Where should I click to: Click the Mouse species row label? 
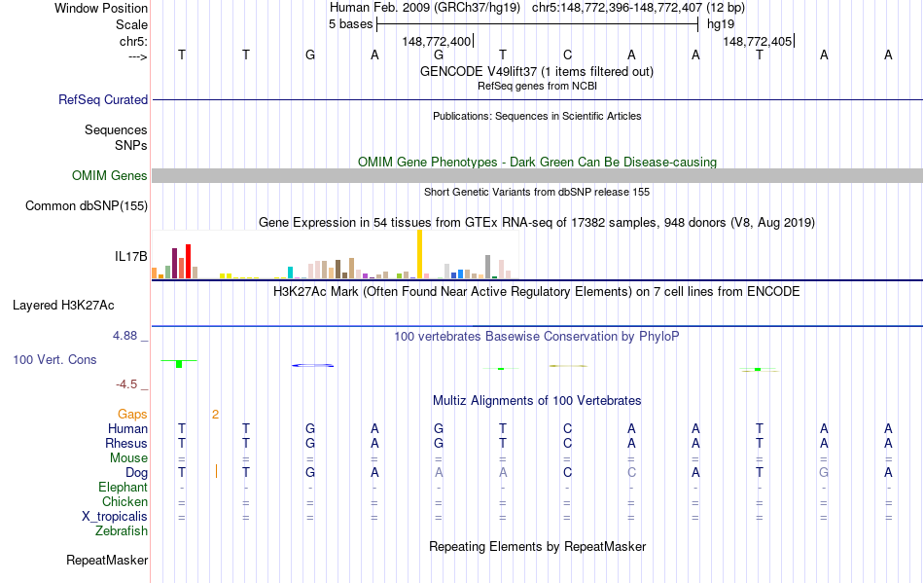pyautogui.click(x=129, y=458)
